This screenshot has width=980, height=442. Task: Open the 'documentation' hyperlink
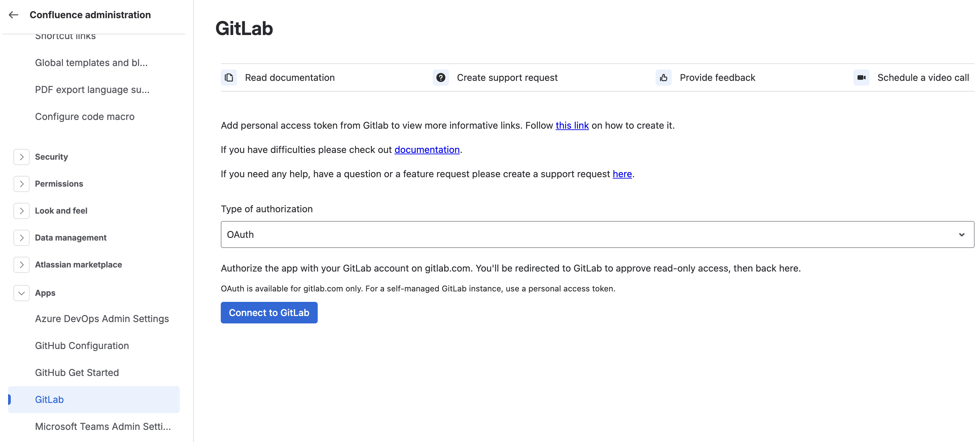point(427,150)
